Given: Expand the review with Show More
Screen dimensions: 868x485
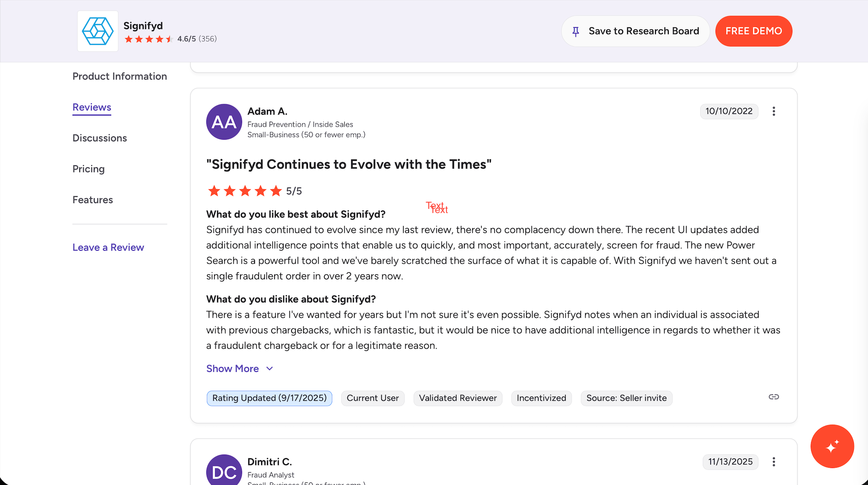Looking at the screenshot, I should tap(233, 369).
